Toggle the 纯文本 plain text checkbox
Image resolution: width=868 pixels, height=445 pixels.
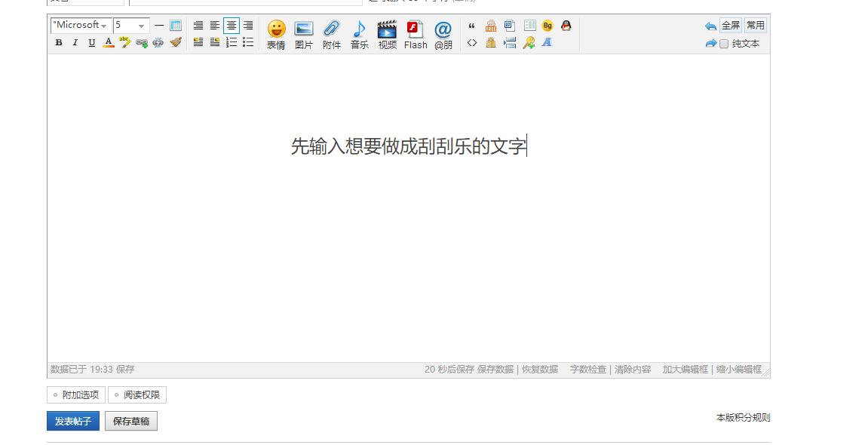[724, 44]
